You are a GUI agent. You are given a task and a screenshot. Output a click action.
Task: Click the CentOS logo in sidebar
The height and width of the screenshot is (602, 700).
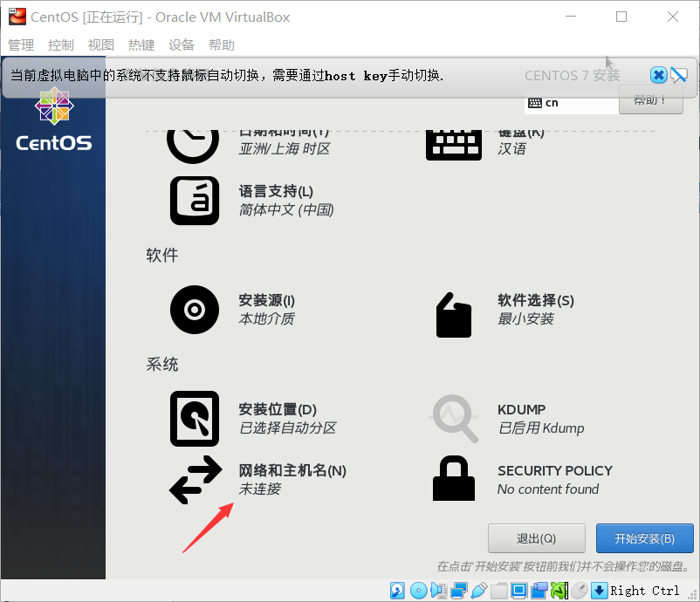click(54, 120)
